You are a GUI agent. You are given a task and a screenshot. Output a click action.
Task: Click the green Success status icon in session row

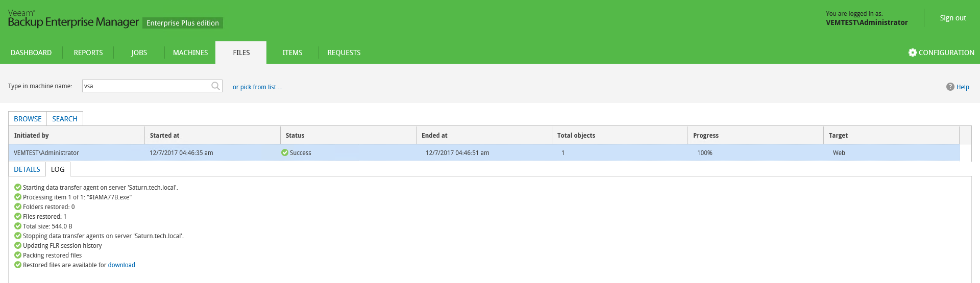tap(285, 152)
